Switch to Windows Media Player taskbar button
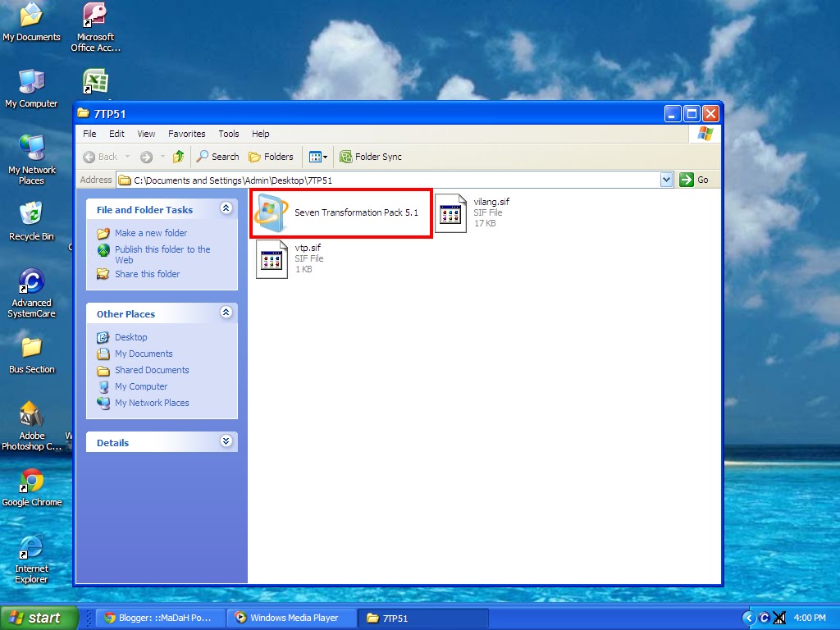 292,618
